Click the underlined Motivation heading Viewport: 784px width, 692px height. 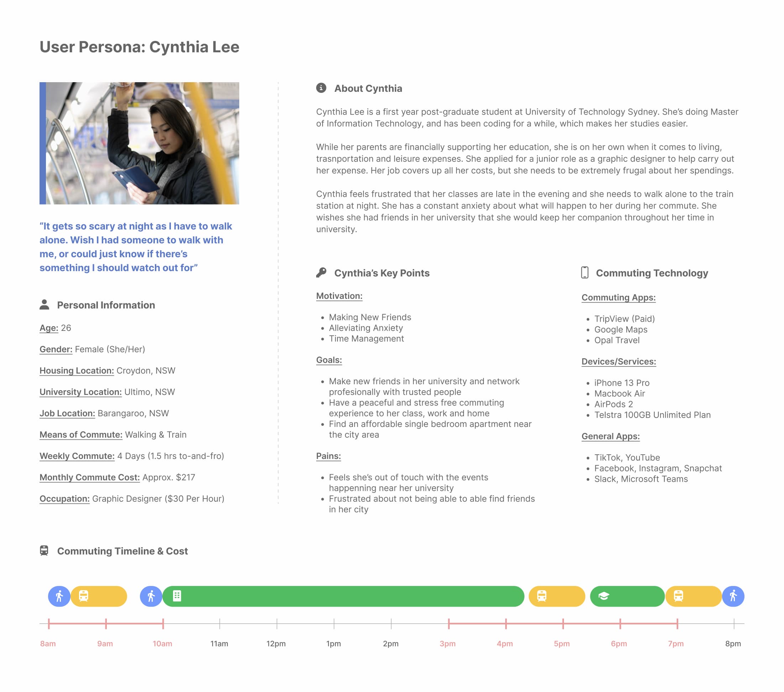(x=339, y=296)
